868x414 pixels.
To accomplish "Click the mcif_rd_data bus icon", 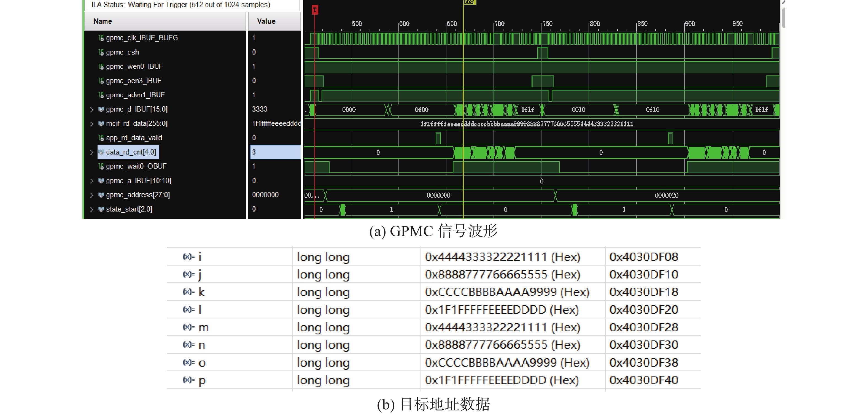I will click(x=101, y=124).
